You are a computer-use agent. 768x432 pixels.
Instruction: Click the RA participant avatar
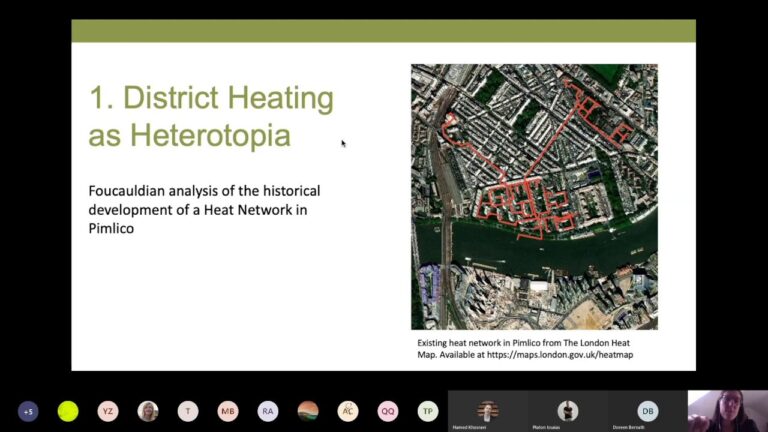268,411
